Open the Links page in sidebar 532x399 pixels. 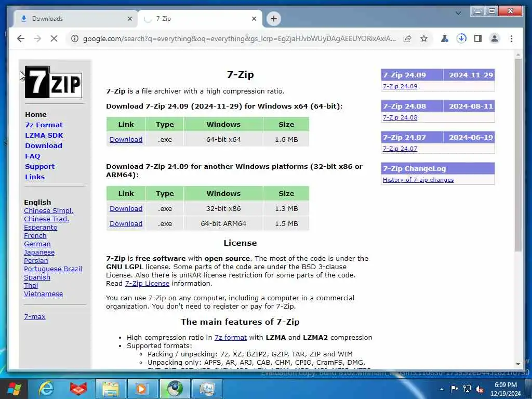point(35,177)
